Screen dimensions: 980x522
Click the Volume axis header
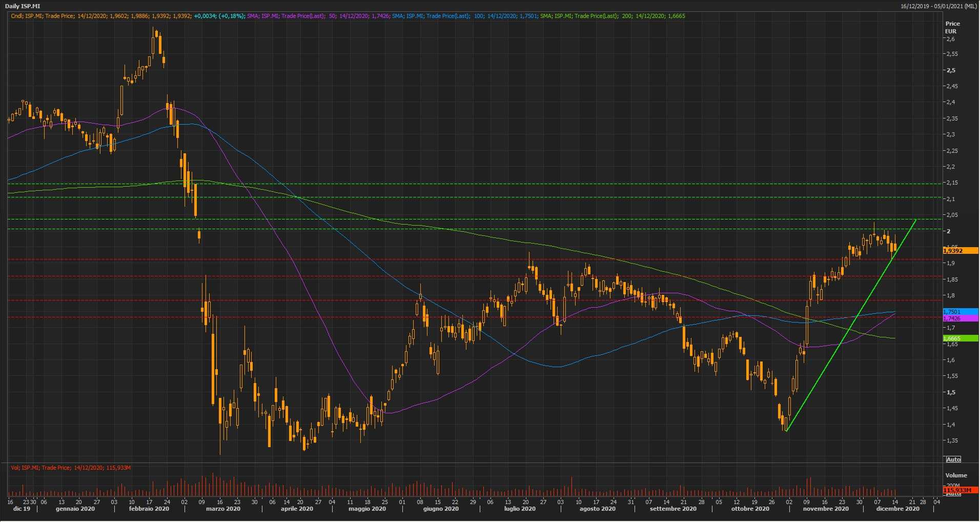(956, 475)
